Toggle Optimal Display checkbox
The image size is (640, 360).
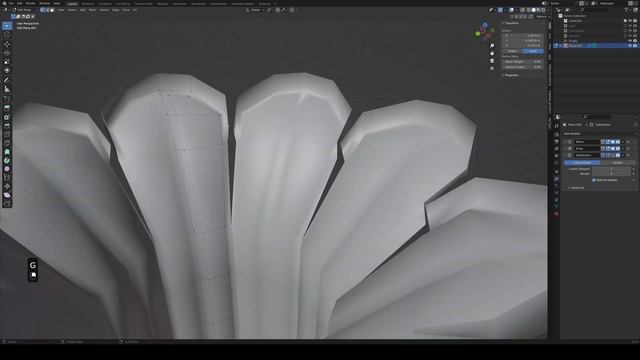594,180
